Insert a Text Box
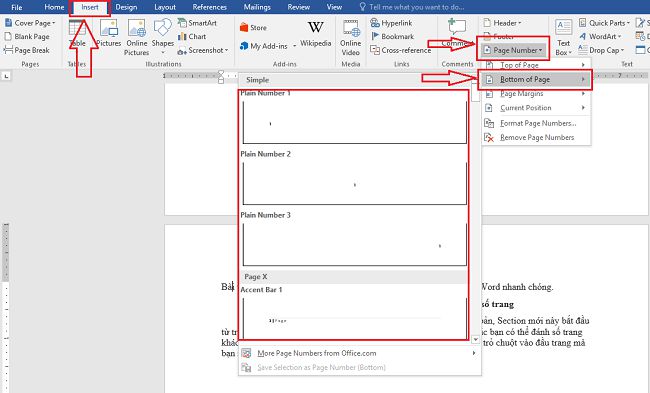Viewport: 650px width, 393px height. 563,37
